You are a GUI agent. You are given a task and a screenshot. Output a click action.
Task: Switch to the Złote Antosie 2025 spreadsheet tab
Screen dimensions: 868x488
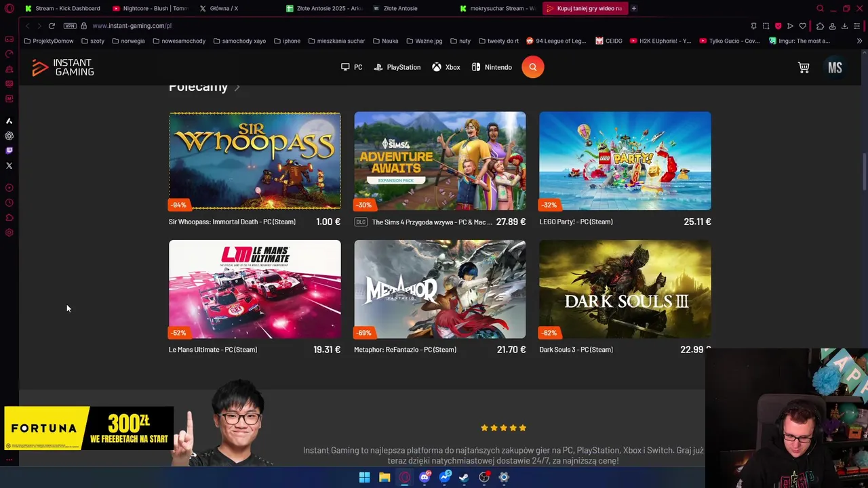[324, 8]
